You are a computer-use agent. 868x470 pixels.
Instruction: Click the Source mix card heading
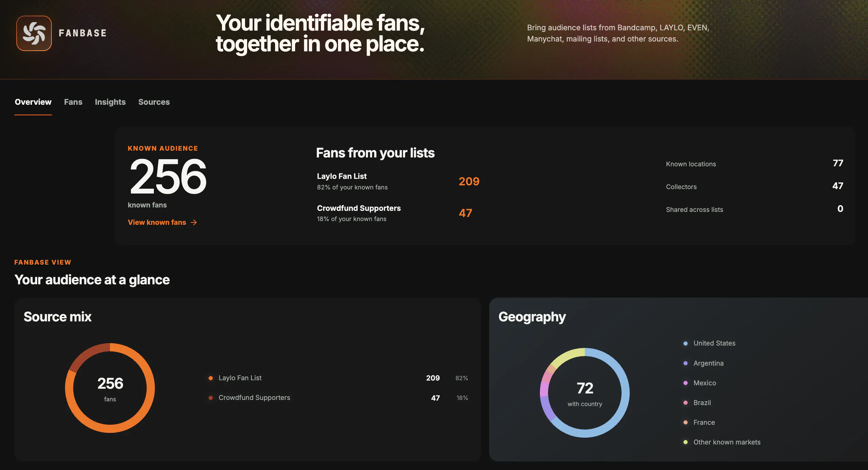(58, 317)
